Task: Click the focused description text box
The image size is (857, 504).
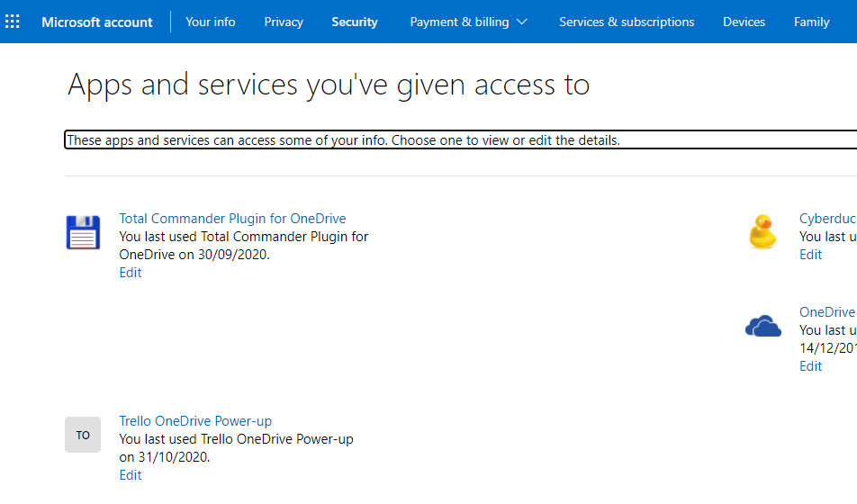Action: coord(461,139)
